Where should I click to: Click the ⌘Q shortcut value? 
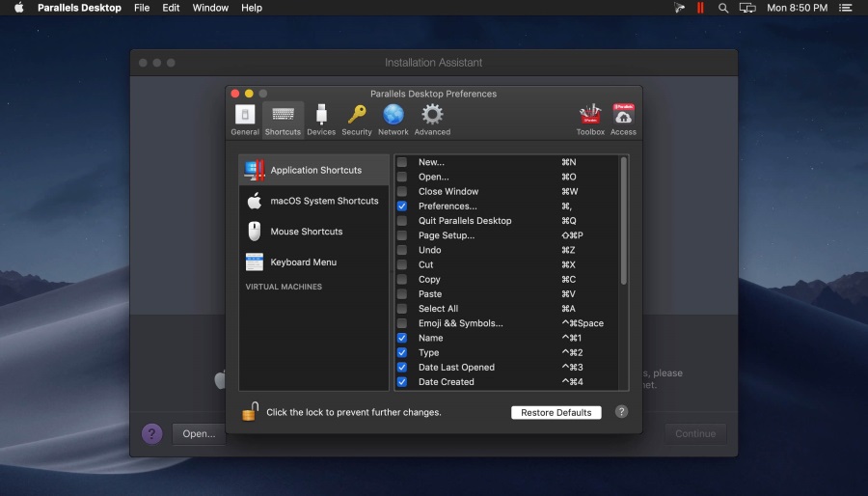coord(568,221)
